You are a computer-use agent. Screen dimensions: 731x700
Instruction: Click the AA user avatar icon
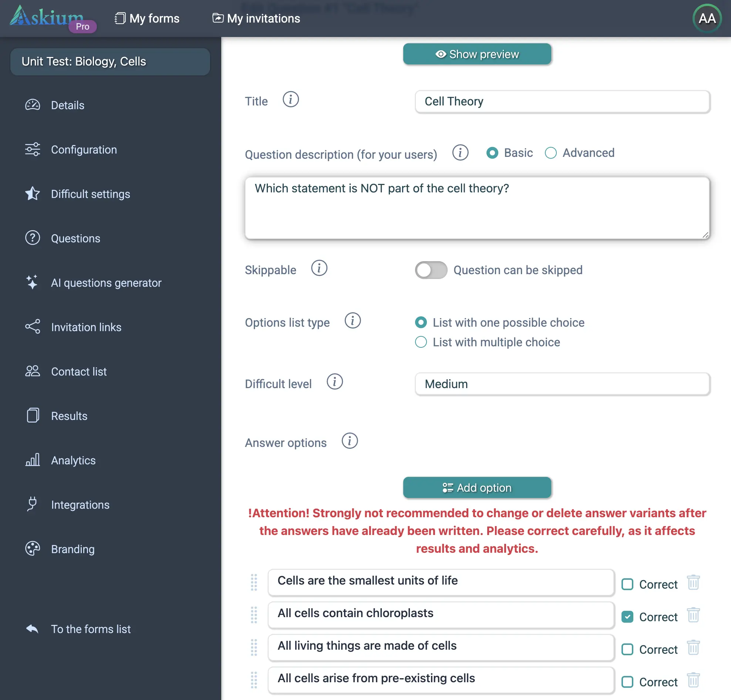point(706,18)
